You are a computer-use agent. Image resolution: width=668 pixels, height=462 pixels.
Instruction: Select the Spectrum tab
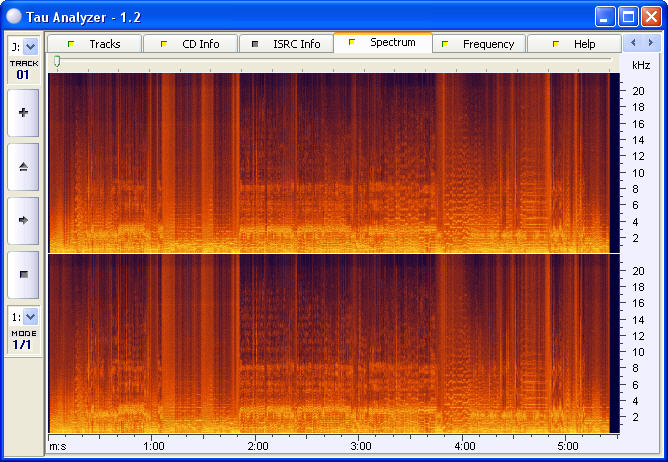(x=383, y=43)
